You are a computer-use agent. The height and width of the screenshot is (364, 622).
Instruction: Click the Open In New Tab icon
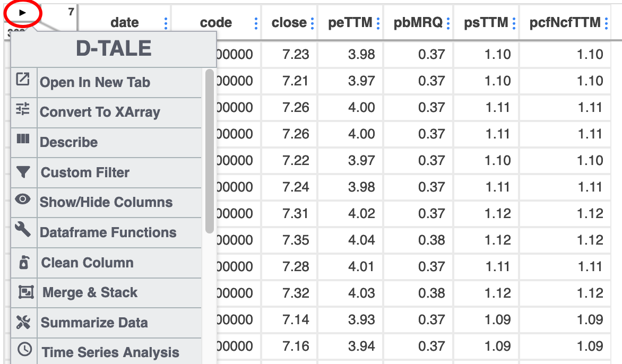[23, 80]
